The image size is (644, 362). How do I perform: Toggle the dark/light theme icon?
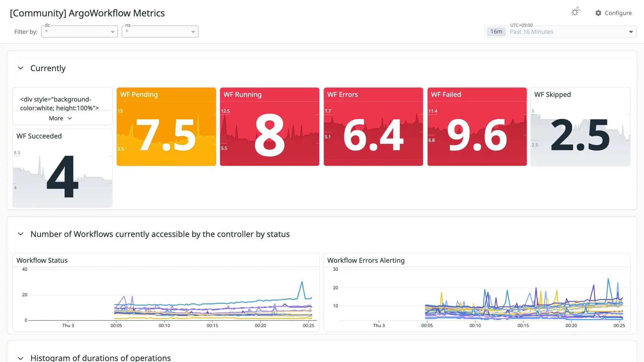[x=576, y=12]
